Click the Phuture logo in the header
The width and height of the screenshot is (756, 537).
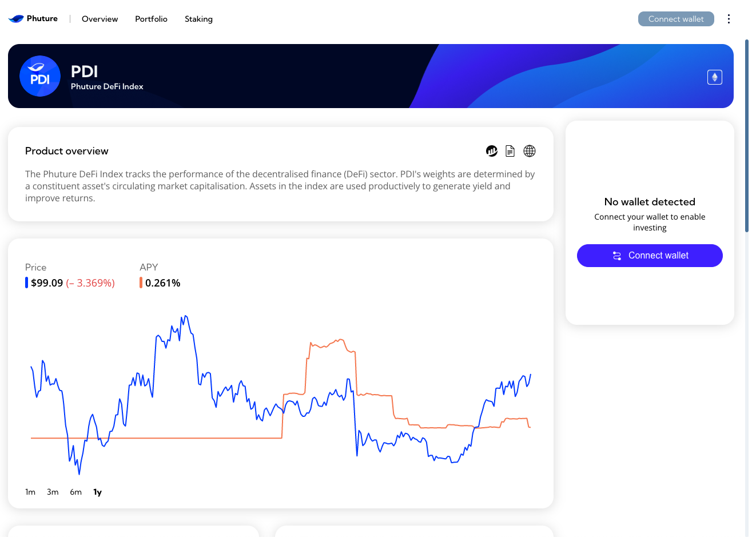pos(33,19)
